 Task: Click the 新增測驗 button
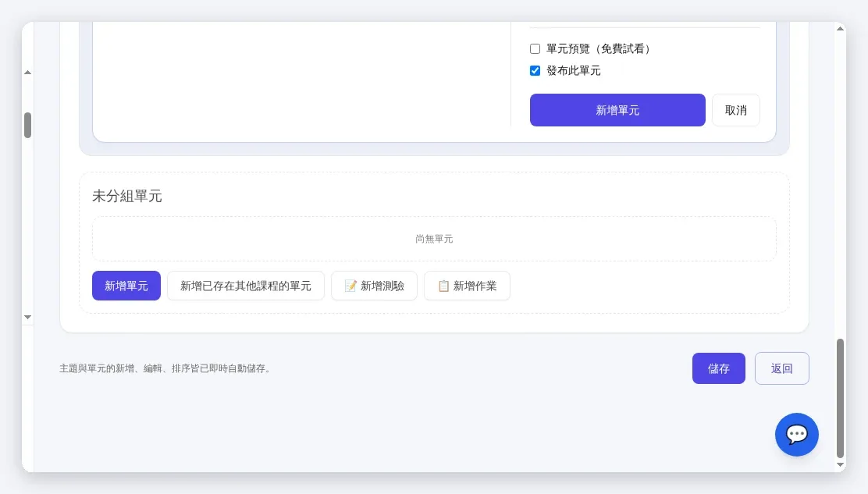point(374,286)
